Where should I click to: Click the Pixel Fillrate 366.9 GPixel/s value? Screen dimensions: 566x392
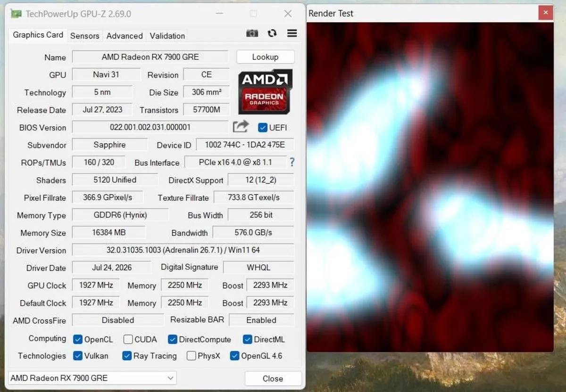coord(108,197)
